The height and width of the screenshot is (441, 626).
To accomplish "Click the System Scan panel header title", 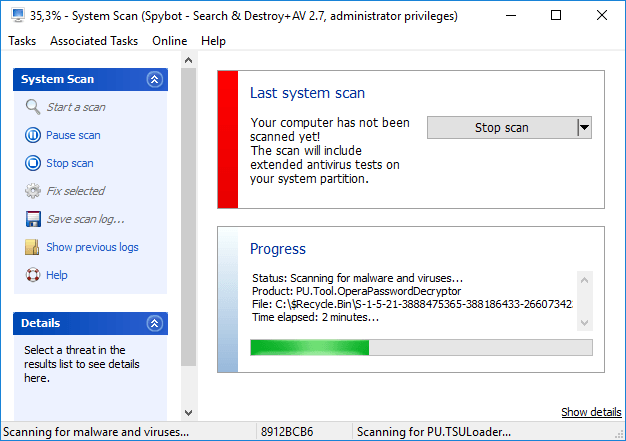I will click(x=57, y=79).
